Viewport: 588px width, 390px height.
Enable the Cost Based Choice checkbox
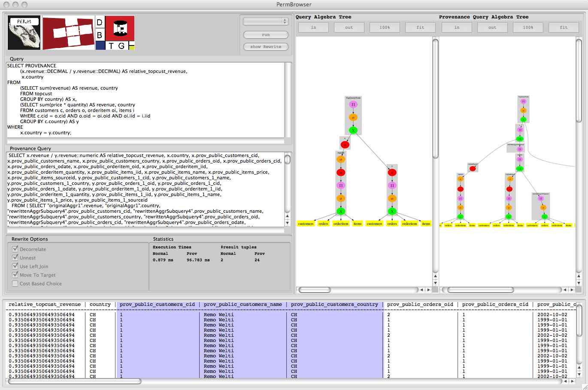pyautogui.click(x=15, y=283)
